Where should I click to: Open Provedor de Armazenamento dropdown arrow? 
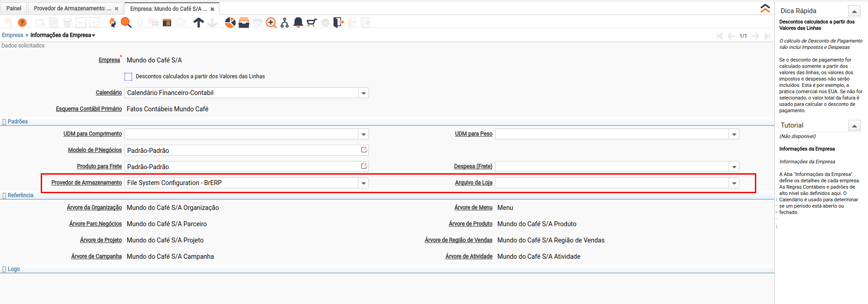coord(363,183)
